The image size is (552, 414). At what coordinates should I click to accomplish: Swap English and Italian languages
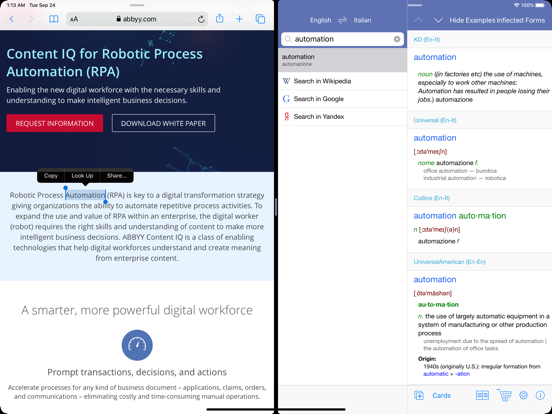click(x=343, y=20)
